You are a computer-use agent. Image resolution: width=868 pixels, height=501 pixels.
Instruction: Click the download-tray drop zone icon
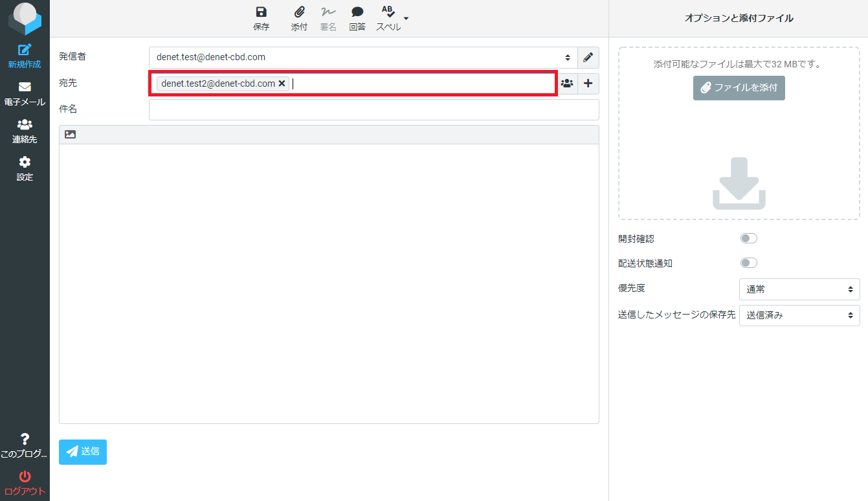(739, 183)
